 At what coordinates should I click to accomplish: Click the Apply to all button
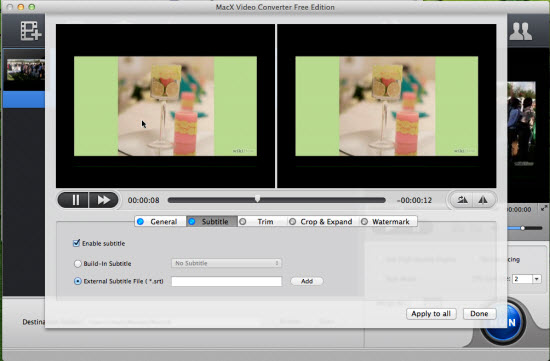[431, 314]
